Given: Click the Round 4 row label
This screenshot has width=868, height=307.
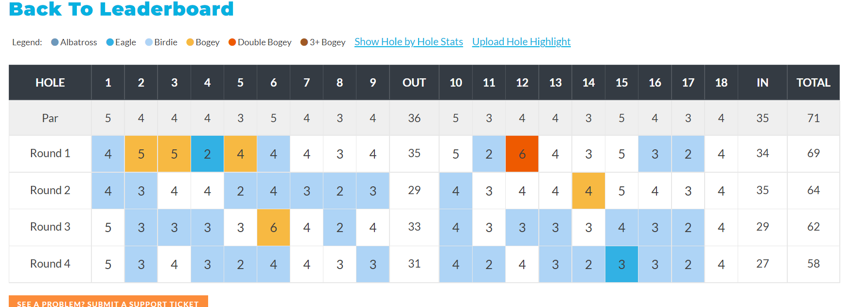Looking at the screenshot, I should pos(50,264).
